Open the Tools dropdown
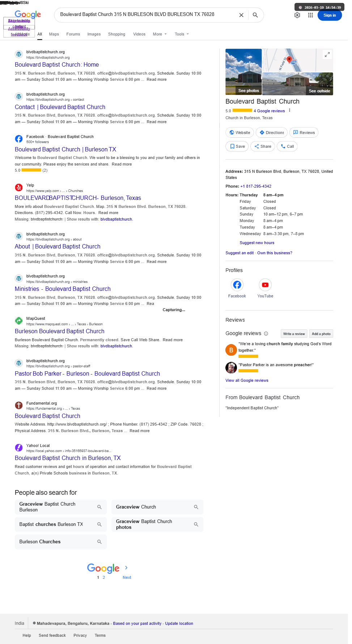This screenshot has height=644, width=352. (x=182, y=34)
